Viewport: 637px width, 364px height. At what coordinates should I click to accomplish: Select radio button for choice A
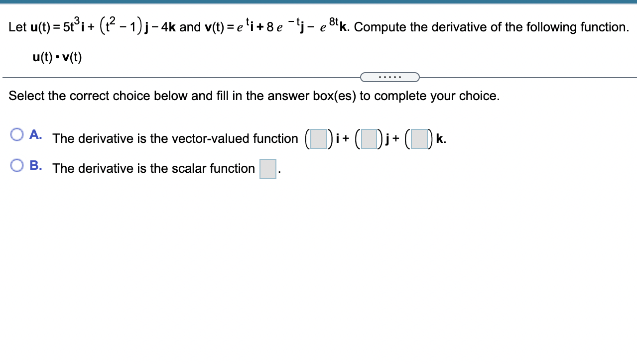tap(18, 133)
